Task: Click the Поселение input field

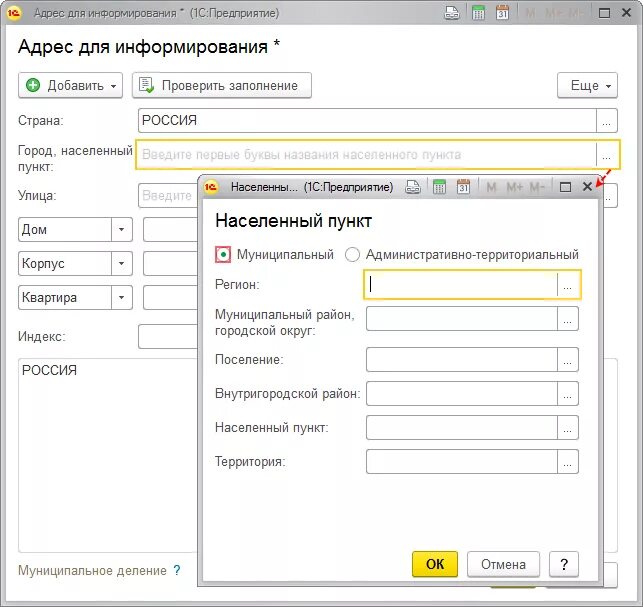Action: click(462, 360)
